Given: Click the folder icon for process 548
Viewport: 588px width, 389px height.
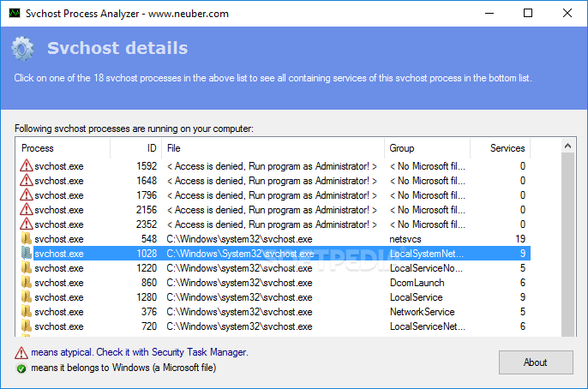Looking at the screenshot, I should point(27,239).
